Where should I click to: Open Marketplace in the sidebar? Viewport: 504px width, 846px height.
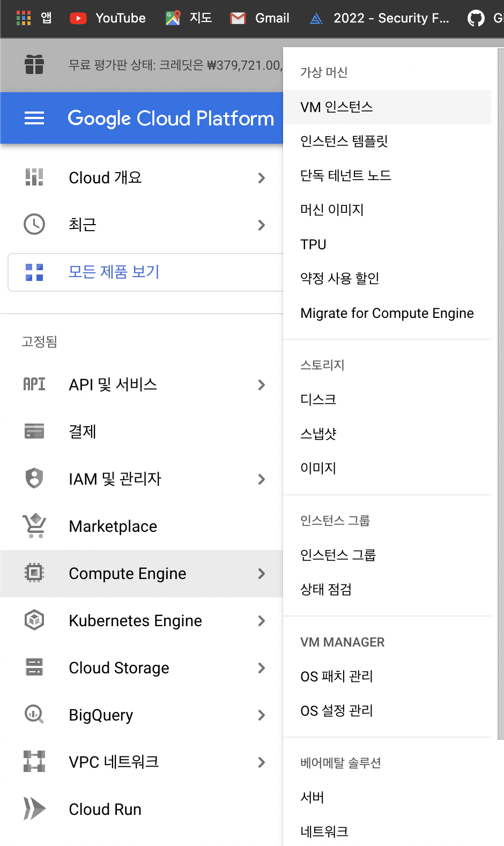[x=142, y=526]
